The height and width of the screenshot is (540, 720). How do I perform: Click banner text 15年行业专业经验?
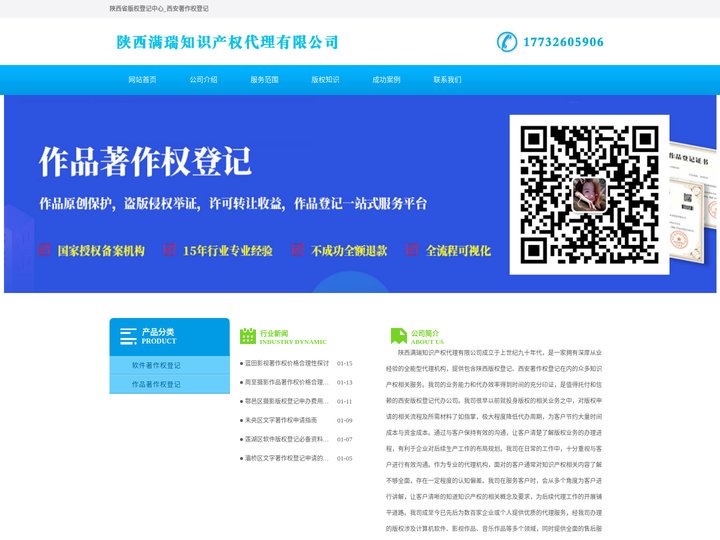(x=227, y=250)
